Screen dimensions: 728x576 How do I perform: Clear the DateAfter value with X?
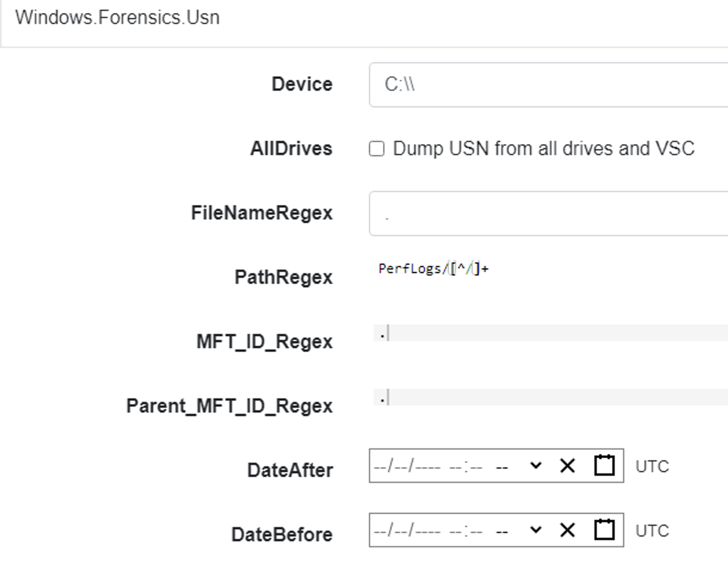tap(567, 466)
